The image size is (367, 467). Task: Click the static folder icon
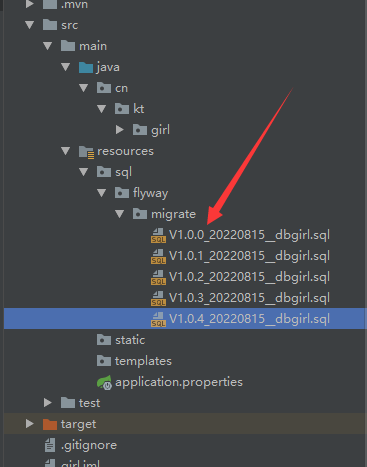(104, 340)
